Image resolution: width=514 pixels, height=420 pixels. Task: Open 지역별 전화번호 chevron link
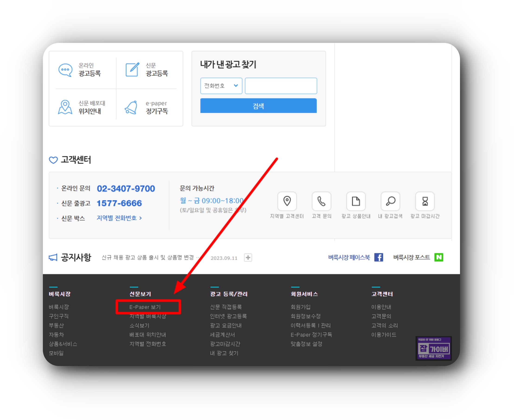119,218
